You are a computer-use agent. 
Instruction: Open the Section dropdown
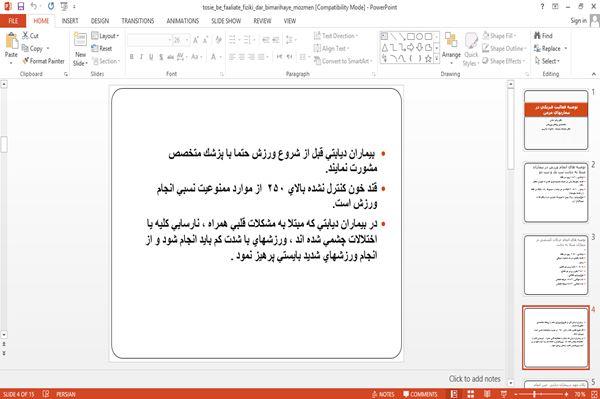(106, 61)
